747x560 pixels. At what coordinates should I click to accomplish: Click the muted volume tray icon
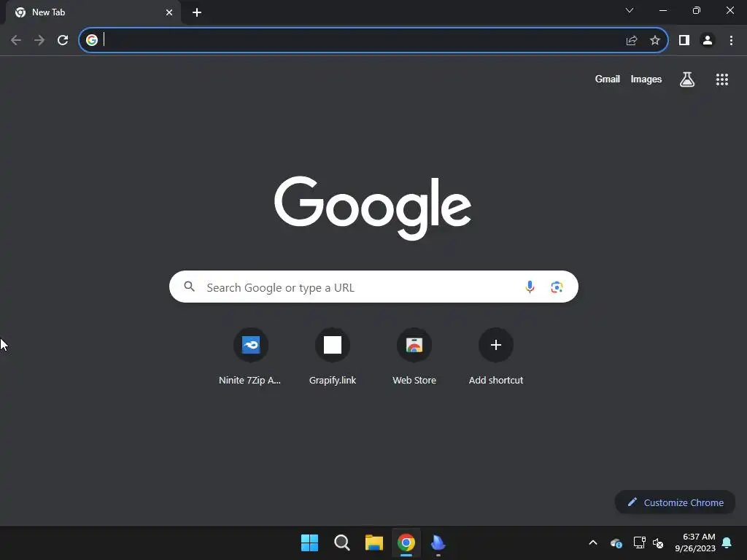click(659, 542)
